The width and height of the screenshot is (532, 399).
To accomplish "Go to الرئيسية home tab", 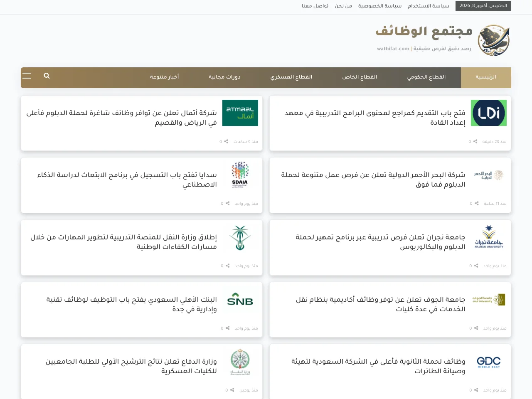I will 486,77.
